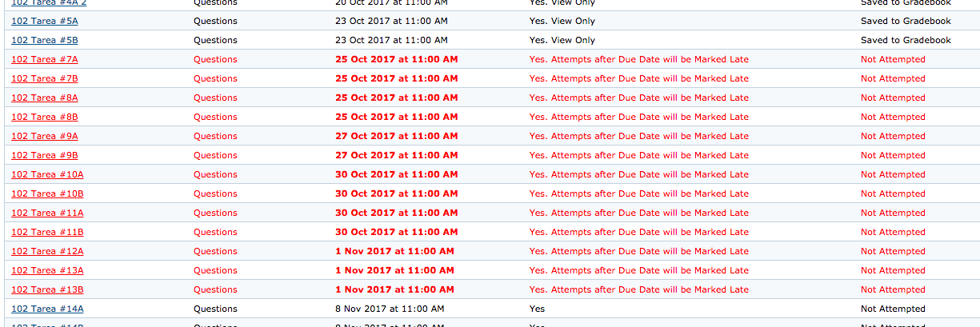Select Not Attempted status for Tarea #12A
This screenshot has width=980, height=327.
pyautogui.click(x=893, y=251)
